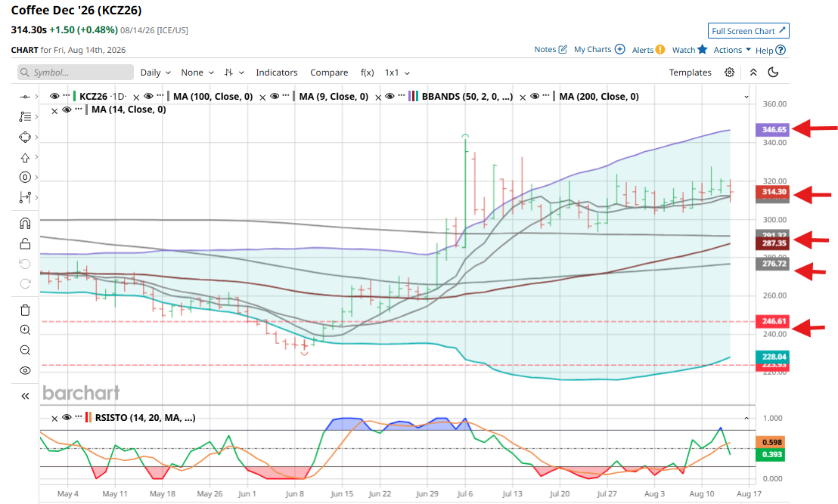Choose the shapes drawing tool

tap(25, 138)
